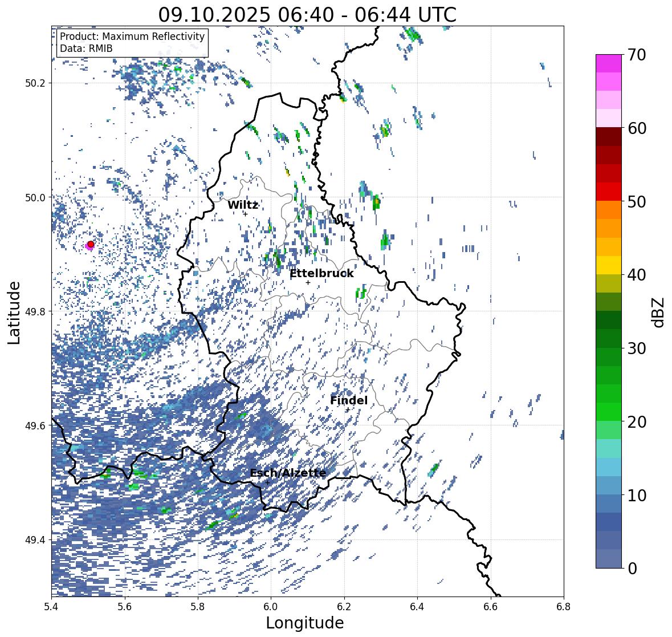Click the plus marker below the Esch/Alzette label
Image resolution: width=672 pixels, height=637 pixels.
pyautogui.click(x=267, y=482)
